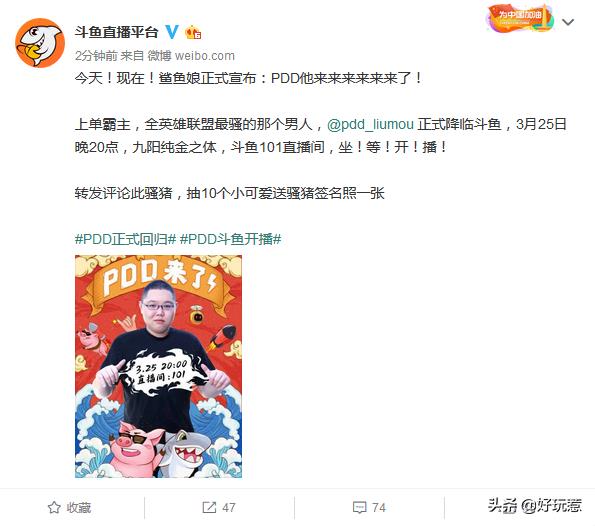Open hashtag #PDD正式回归#
The width and height of the screenshot is (595, 526).
(x=126, y=239)
